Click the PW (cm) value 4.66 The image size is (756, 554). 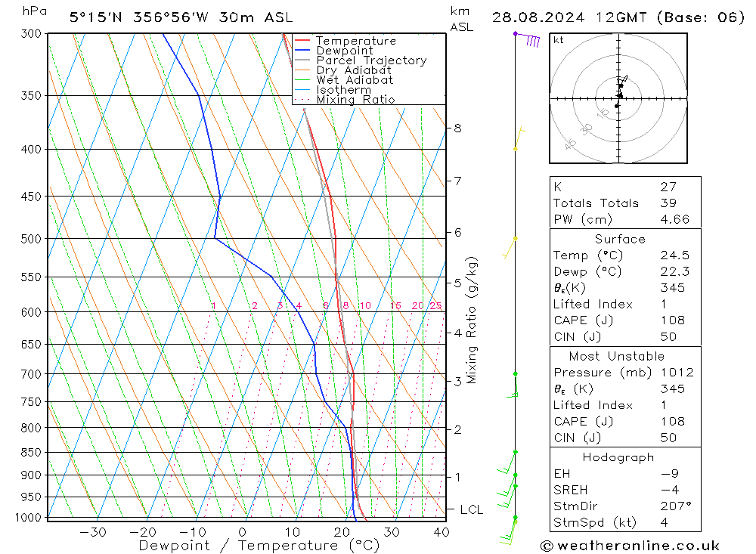[x=675, y=219]
